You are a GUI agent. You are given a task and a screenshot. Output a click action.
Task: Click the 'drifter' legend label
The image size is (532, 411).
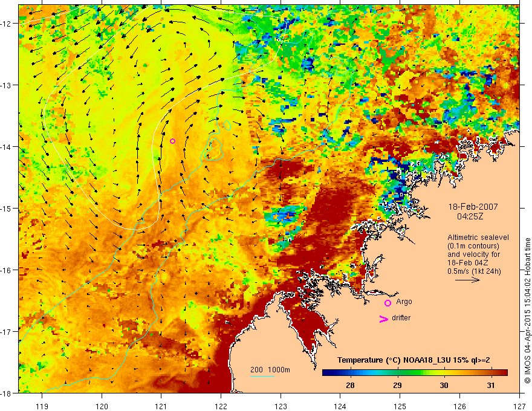[x=401, y=318]
